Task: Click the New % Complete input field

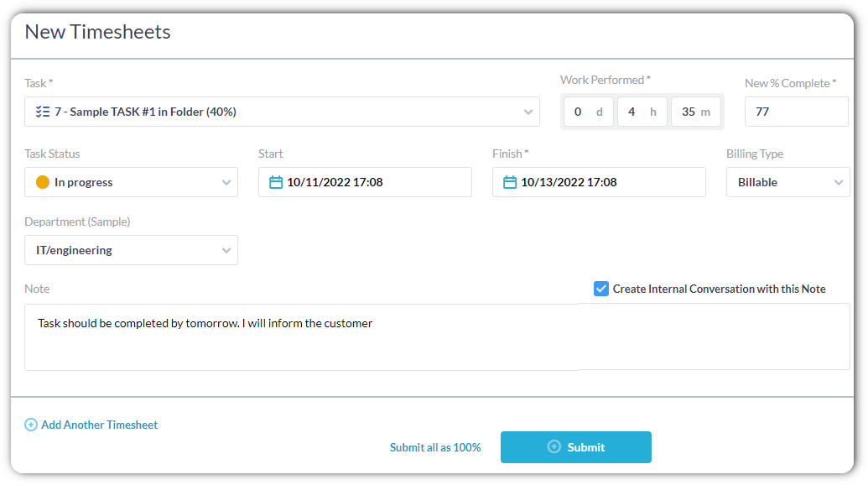Action: click(796, 112)
